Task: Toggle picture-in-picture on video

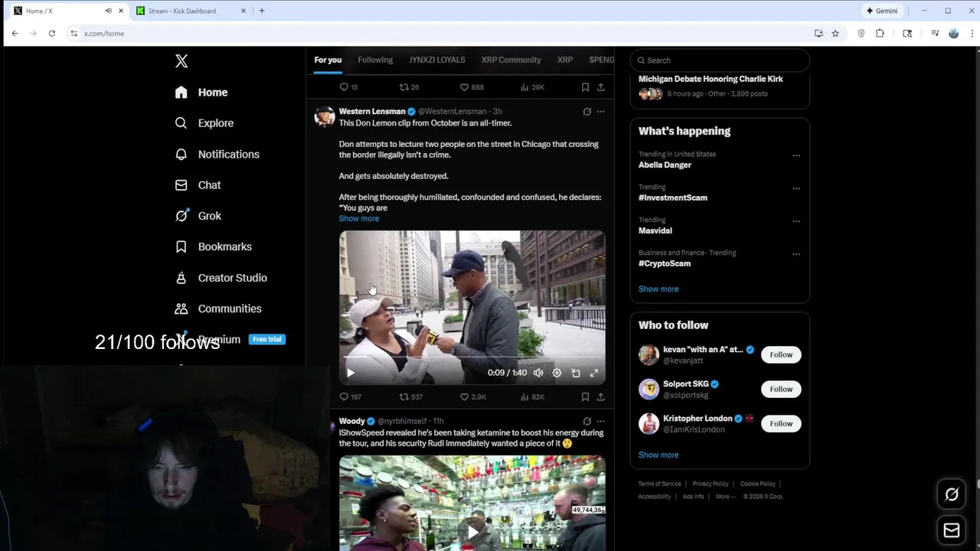Action: pos(576,373)
